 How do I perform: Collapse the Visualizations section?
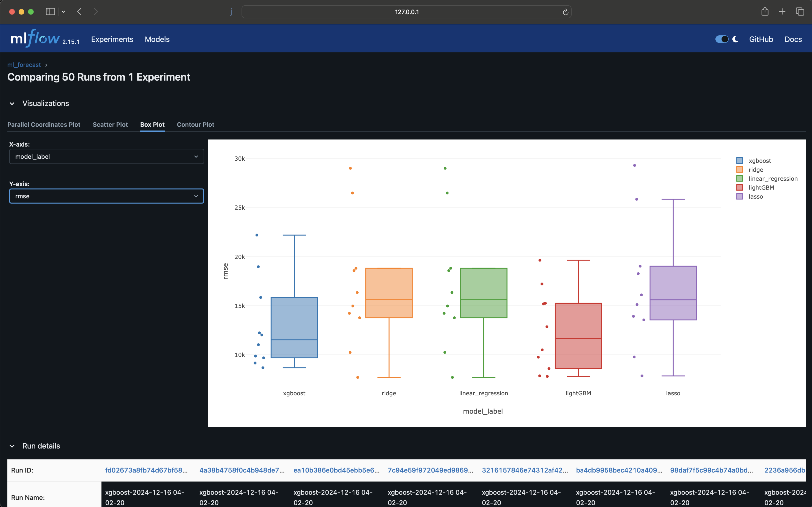(x=12, y=103)
